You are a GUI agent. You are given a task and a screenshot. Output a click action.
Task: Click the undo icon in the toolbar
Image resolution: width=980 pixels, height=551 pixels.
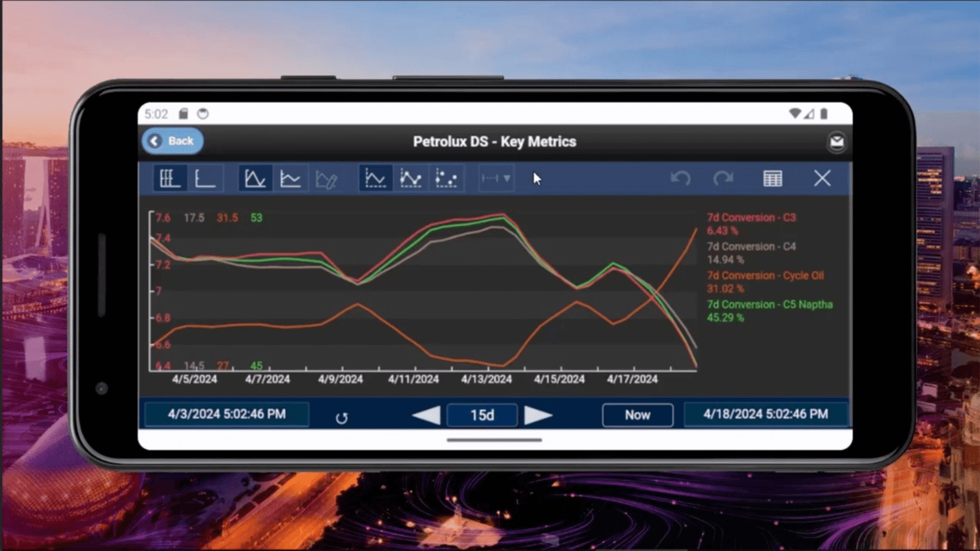click(x=679, y=178)
